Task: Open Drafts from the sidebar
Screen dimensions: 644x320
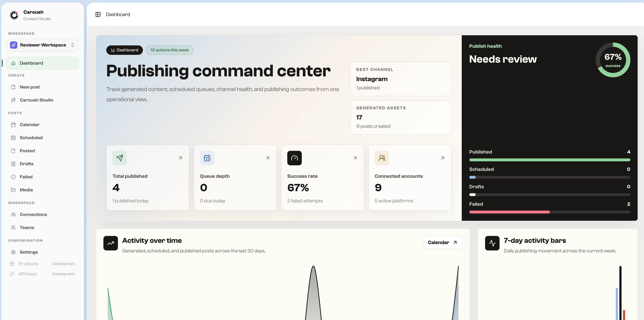Action: (42, 164)
